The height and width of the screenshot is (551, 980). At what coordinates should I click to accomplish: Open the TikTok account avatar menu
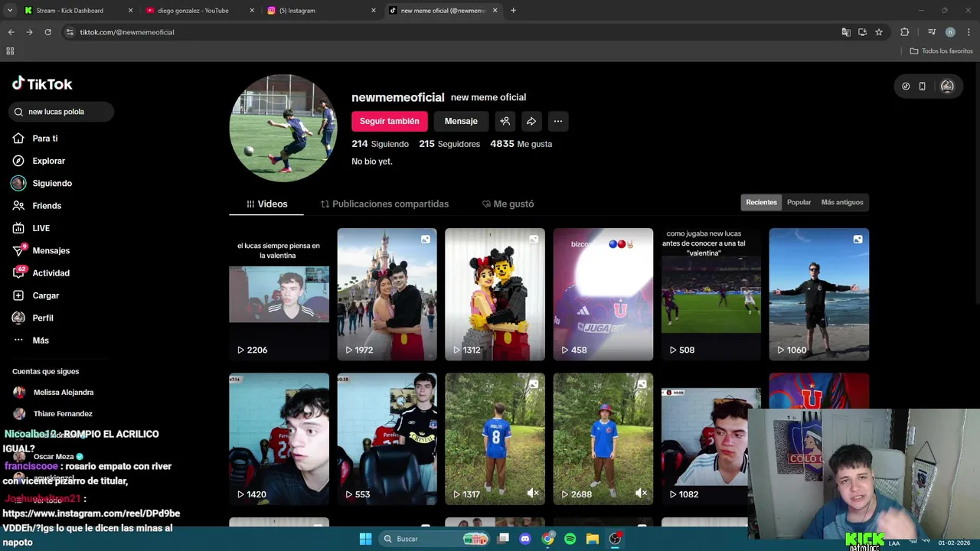(947, 86)
